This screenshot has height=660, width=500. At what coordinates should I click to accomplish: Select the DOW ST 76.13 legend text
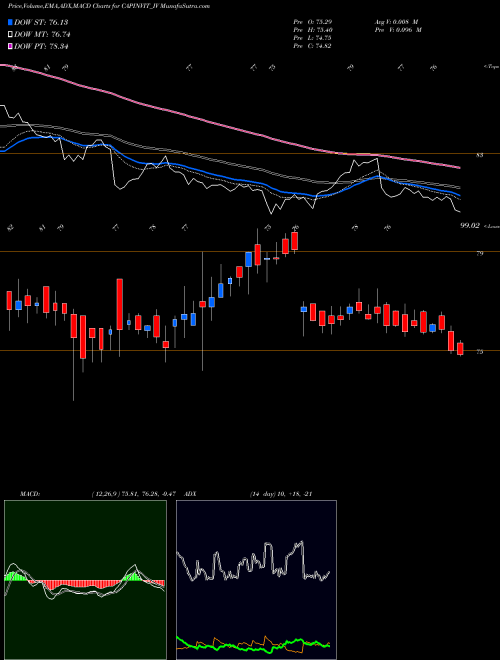click(41, 22)
